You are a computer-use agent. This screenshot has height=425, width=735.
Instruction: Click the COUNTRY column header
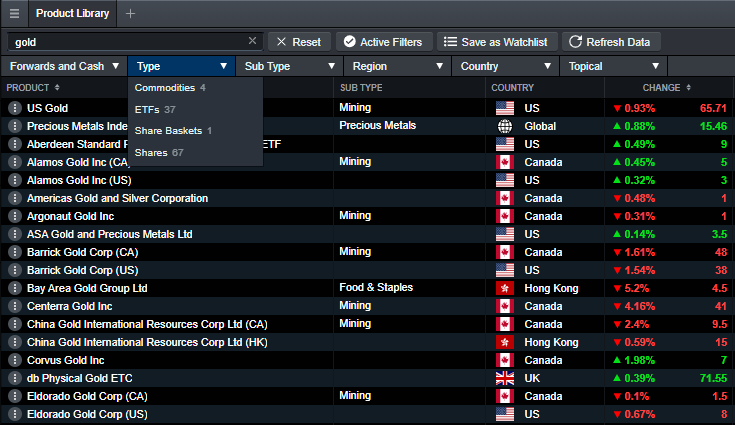(512, 88)
